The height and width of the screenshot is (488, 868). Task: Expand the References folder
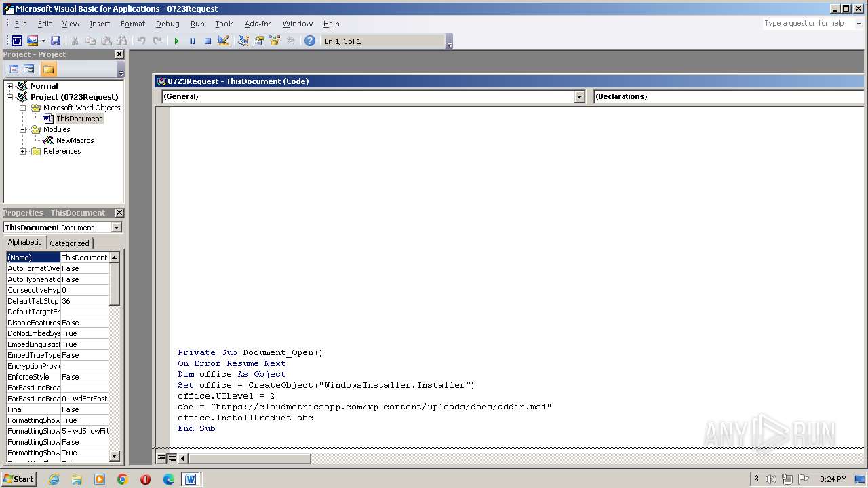(22, 151)
